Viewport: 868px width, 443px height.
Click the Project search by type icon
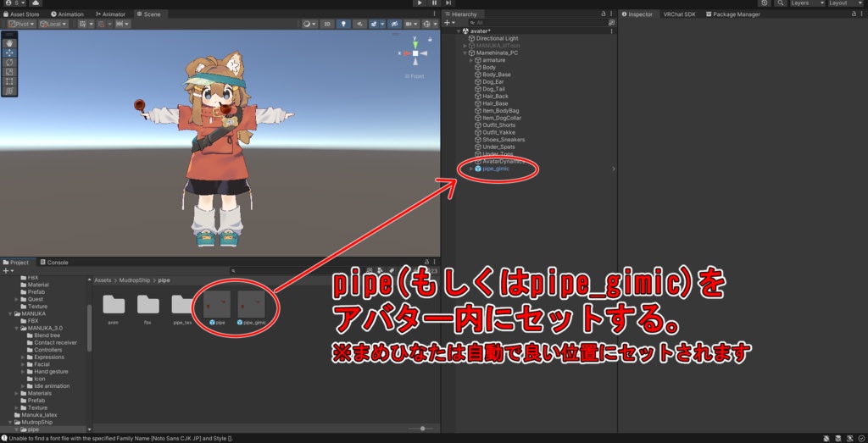point(381,271)
